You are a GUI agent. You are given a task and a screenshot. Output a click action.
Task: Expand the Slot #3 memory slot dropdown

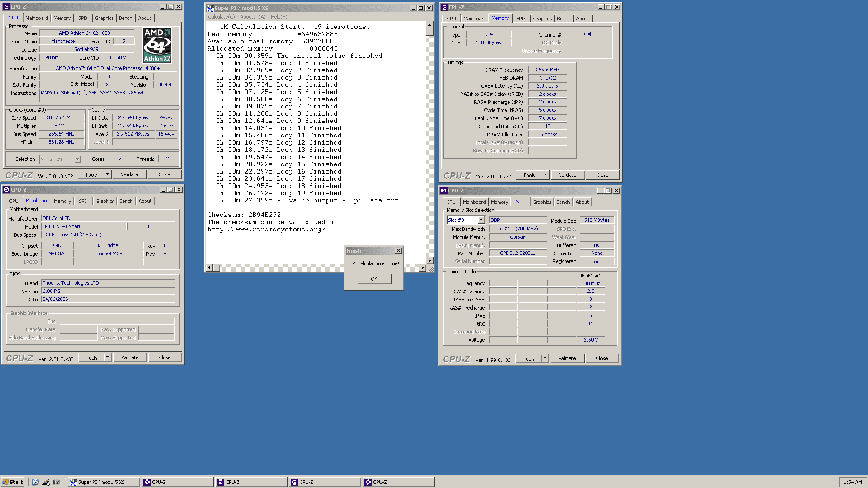click(x=481, y=220)
